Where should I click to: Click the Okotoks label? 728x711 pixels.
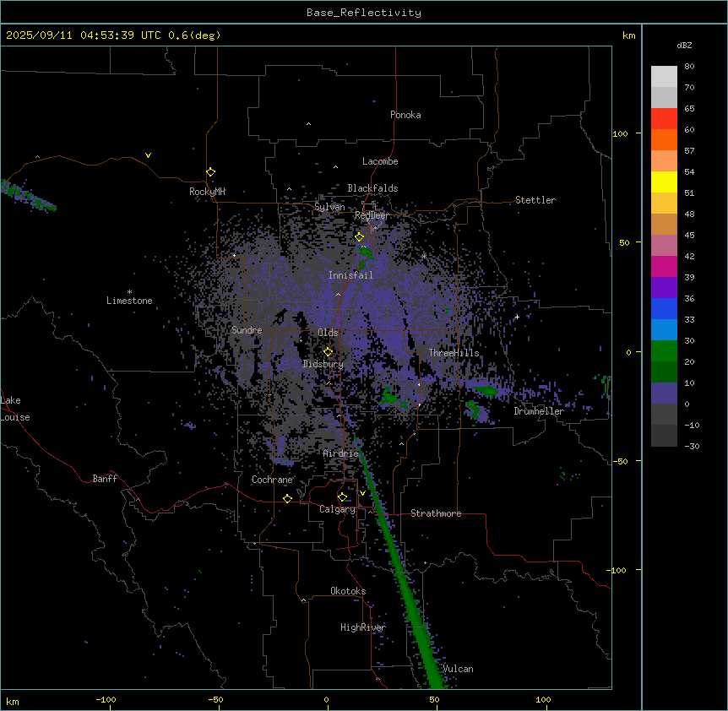348,591
